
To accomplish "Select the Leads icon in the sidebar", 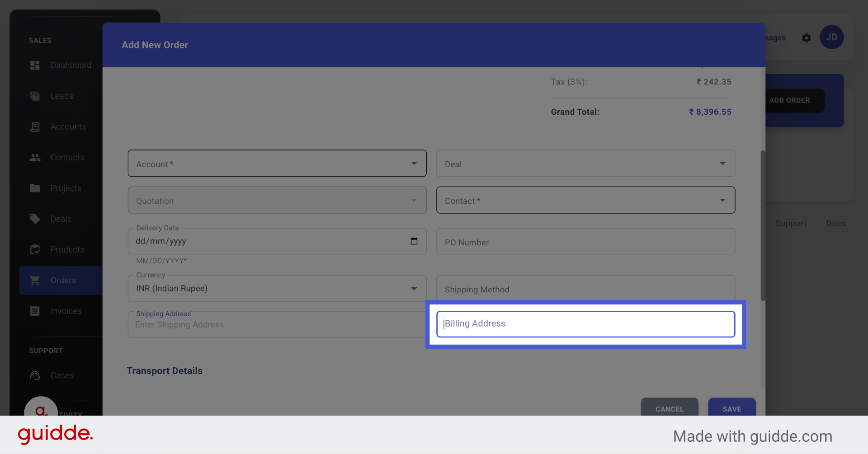I will coord(35,96).
